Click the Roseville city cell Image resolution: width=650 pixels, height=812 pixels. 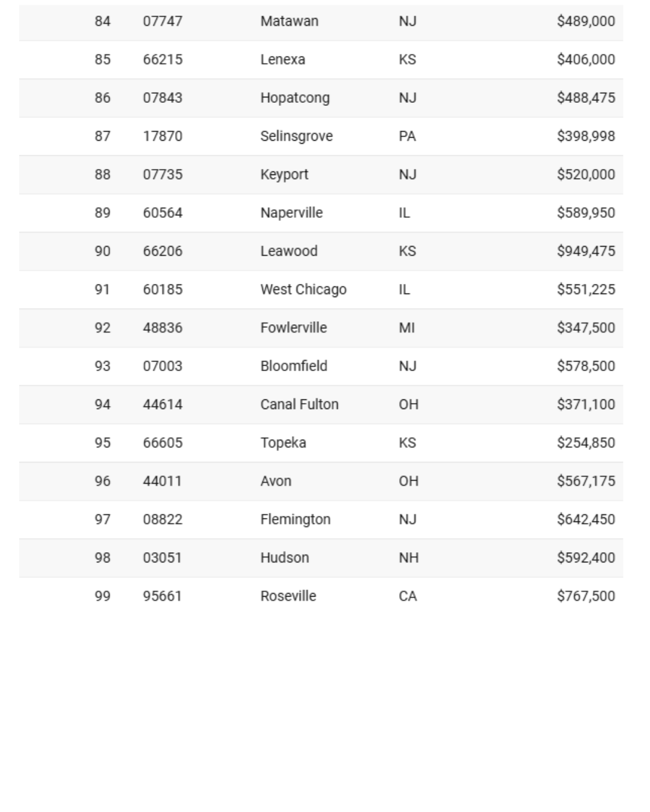288,596
